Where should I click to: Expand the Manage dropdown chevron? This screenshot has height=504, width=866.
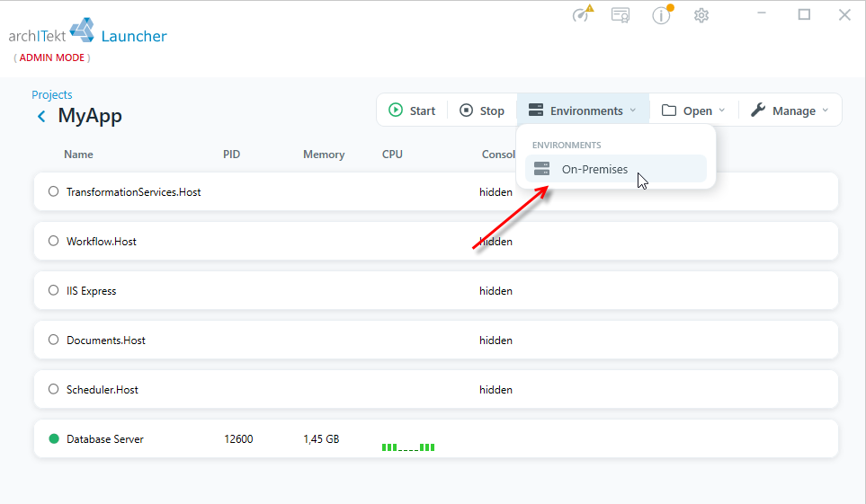pos(826,111)
